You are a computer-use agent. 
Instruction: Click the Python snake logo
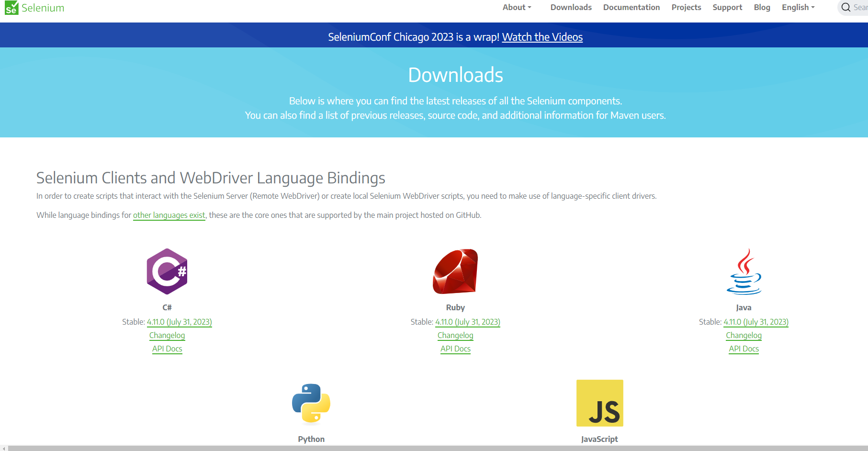click(311, 403)
